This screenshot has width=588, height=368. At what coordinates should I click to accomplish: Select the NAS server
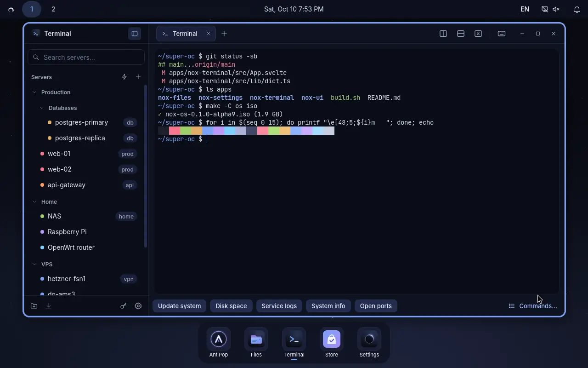point(86,216)
